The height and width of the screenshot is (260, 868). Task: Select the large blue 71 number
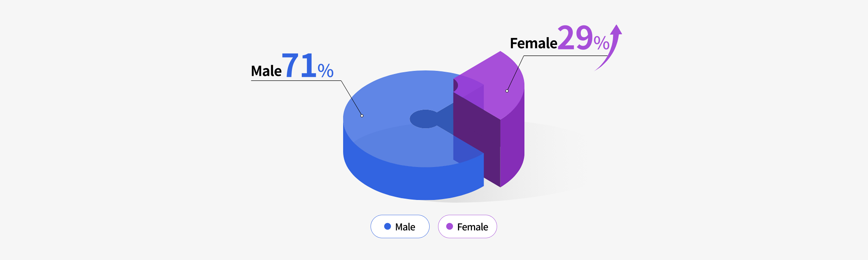299,65
